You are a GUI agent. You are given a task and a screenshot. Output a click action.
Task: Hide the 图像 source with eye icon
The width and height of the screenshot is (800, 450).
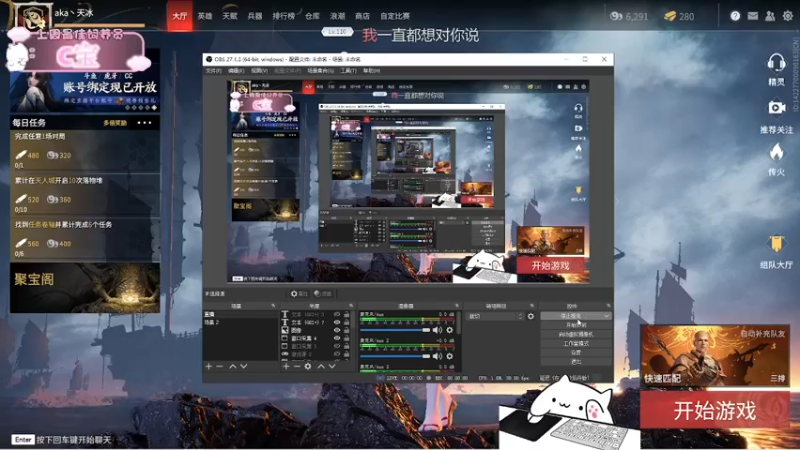[337, 330]
